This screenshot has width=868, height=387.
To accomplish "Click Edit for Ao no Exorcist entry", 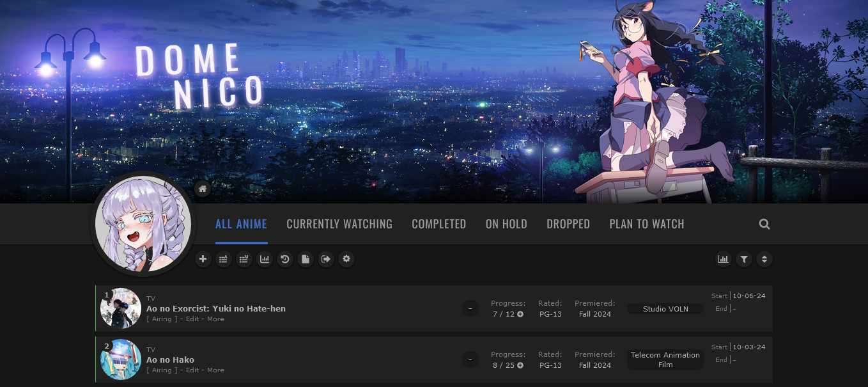I will (x=192, y=319).
